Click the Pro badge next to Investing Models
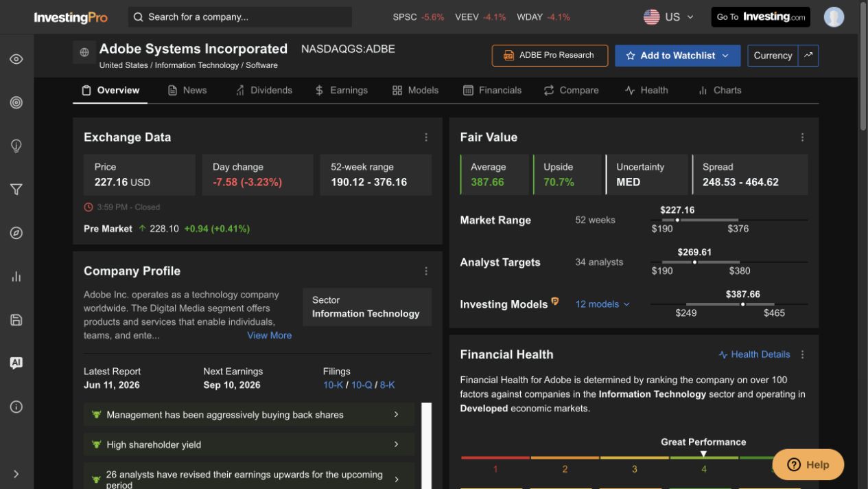Screen dimensions: 868x489 (555, 301)
